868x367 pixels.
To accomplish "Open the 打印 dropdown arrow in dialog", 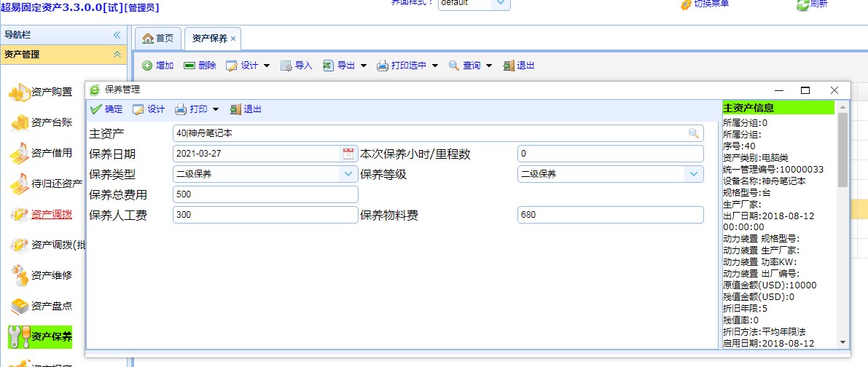I will point(216,110).
